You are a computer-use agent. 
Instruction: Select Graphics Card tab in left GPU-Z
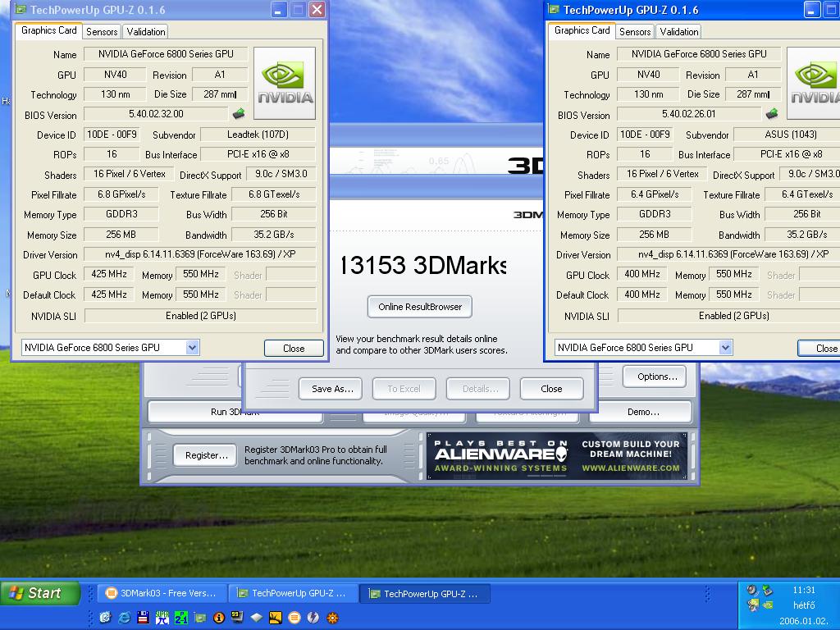(x=48, y=30)
